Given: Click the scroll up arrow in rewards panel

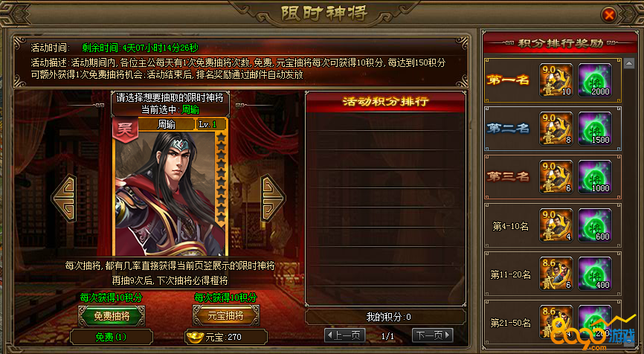Looking at the screenshot, I should pyautogui.click(x=629, y=63).
